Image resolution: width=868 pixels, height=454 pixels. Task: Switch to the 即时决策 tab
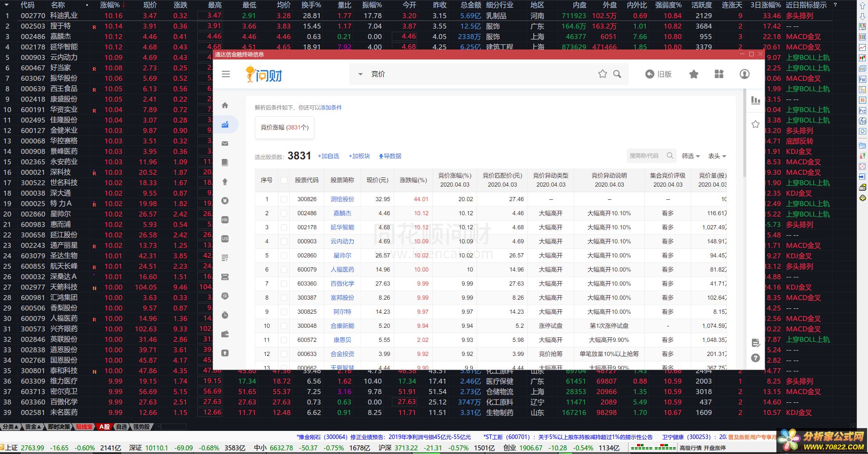(59, 427)
